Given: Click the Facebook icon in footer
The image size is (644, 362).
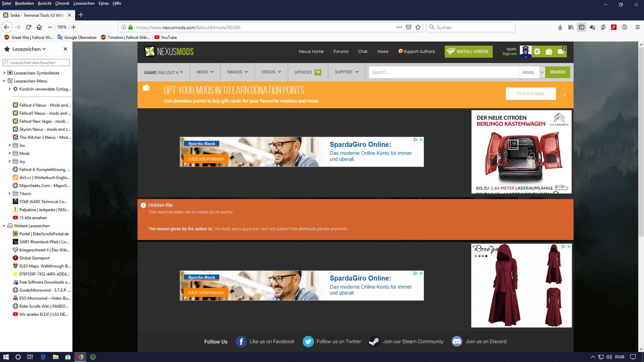Looking at the screenshot, I should (241, 342).
